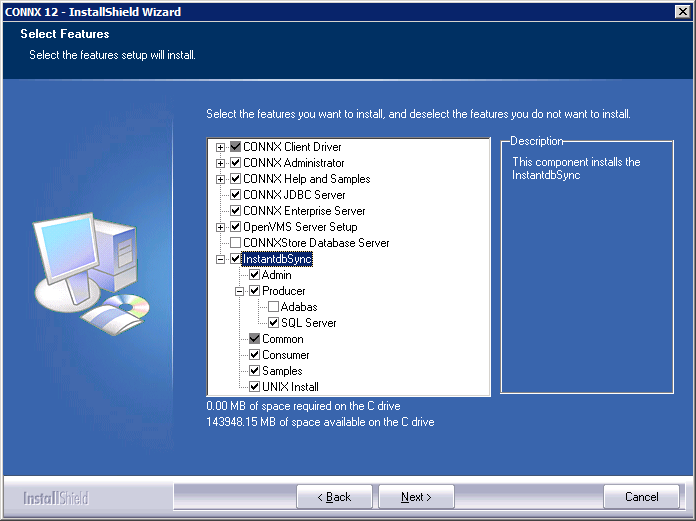The image size is (696, 521).
Task: Toggle the CONNX Client Driver checkbox
Action: click(236, 147)
